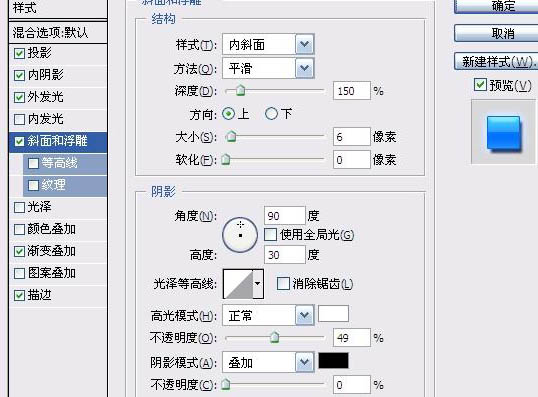Toggle the 描边 stroke checkbox
Image resolution: width=538 pixels, height=397 pixels.
pyautogui.click(x=19, y=295)
